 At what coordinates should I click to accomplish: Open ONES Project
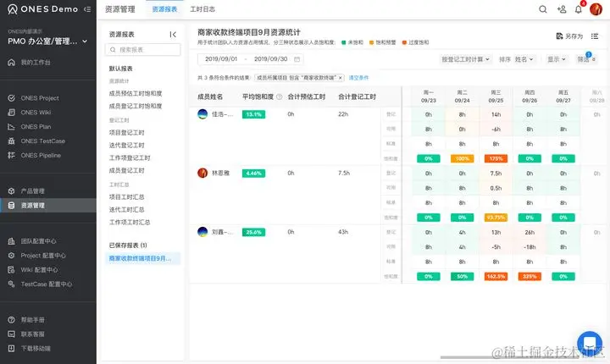pos(40,98)
